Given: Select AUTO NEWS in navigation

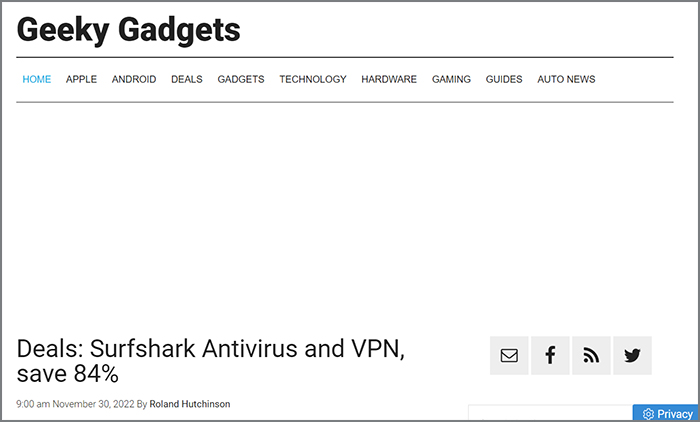Looking at the screenshot, I should point(566,79).
